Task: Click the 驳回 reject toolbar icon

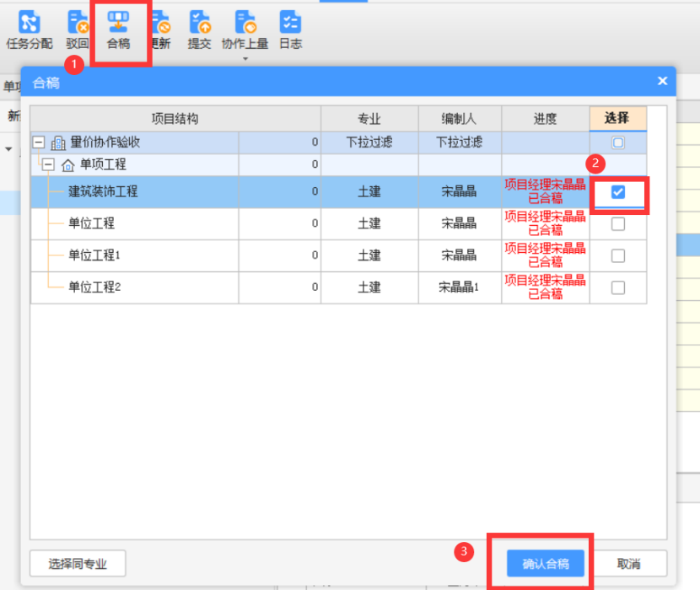Action: pyautogui.click(x=78, y=29)
